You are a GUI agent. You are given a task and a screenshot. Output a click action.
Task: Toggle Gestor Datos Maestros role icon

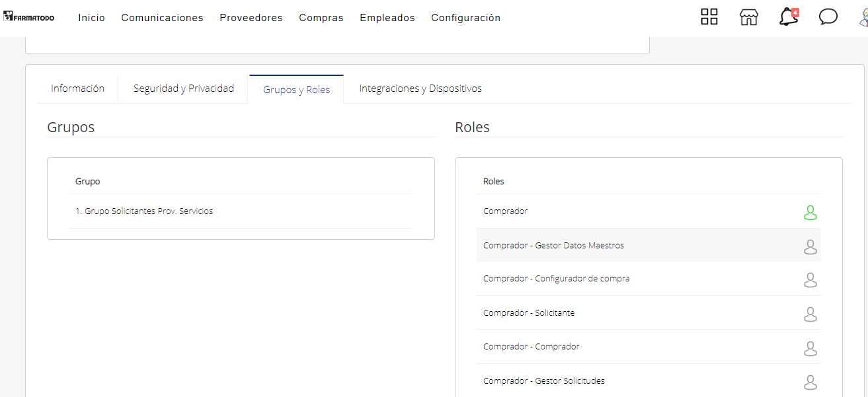[810, 247]
